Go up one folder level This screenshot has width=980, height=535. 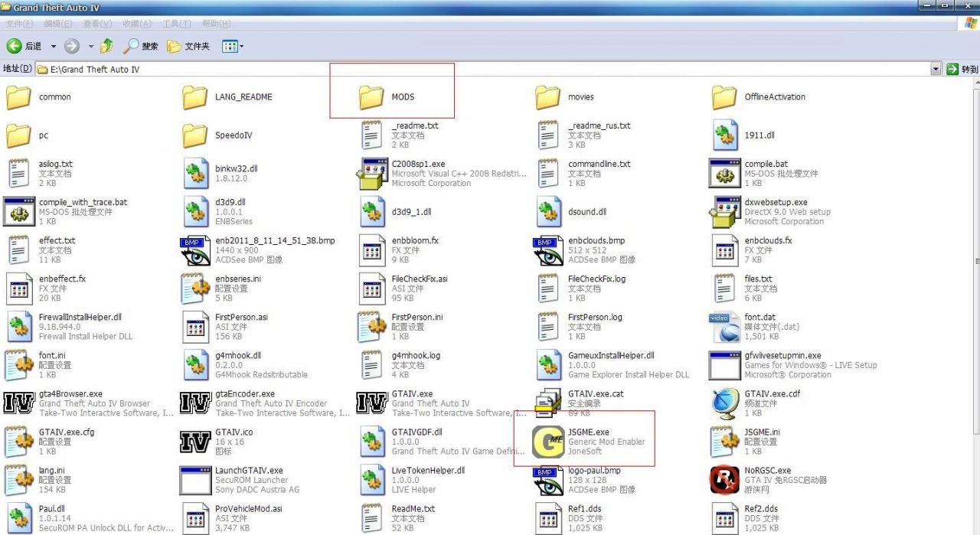click(106, 47)
